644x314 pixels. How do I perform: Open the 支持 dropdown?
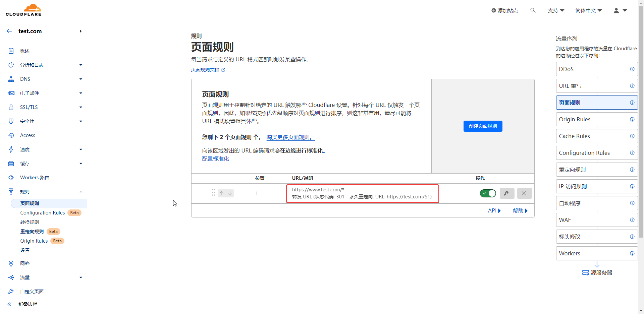[556, 10]
